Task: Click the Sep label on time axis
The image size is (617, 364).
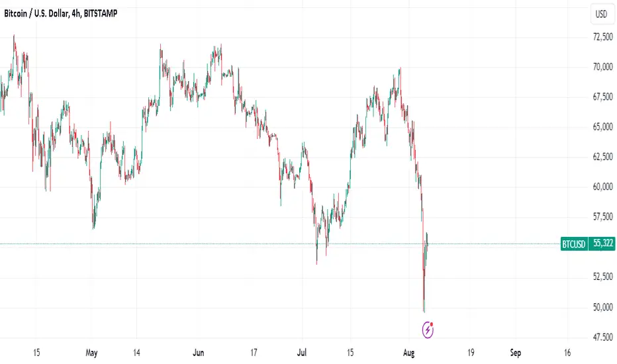Action: tap(516, 353)
